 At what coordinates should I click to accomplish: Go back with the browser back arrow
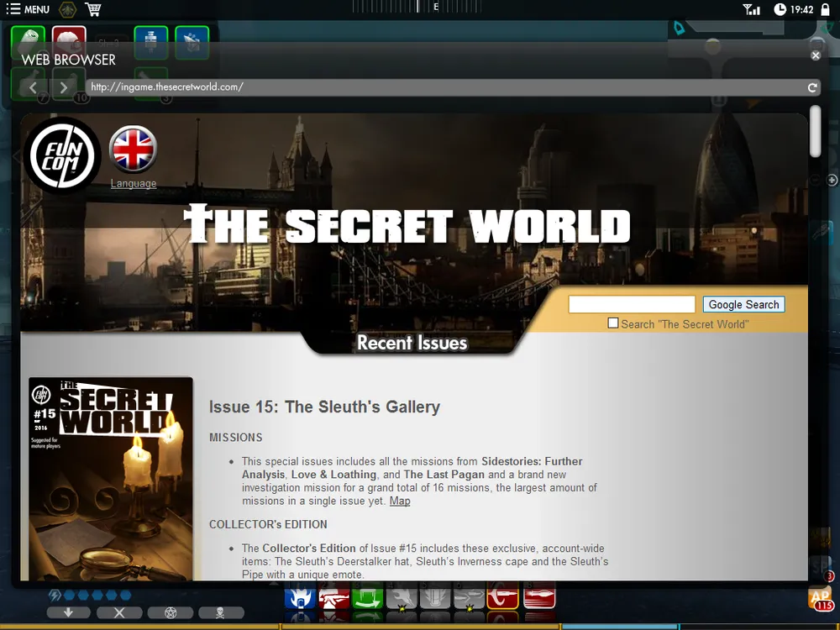(33, 87)
